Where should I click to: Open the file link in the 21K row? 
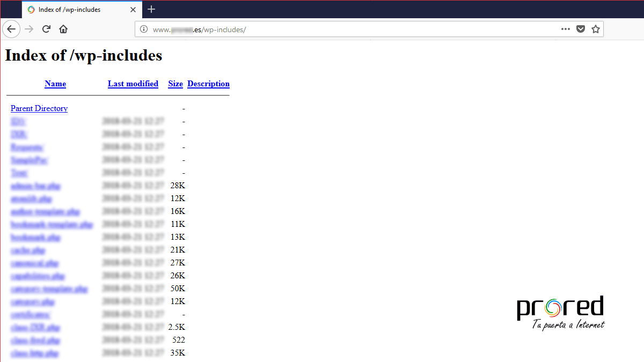point(28,250)
